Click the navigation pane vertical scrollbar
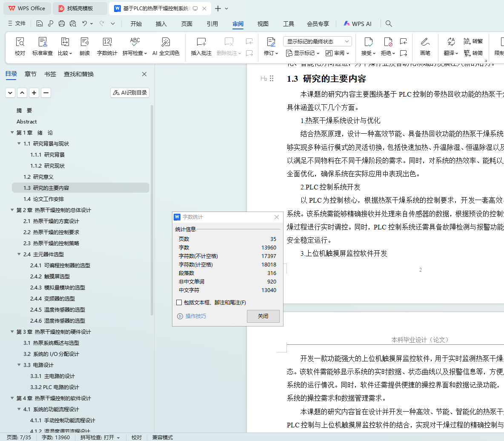The width and height of the screenshot is (504, 441). [x=152, y=211]
